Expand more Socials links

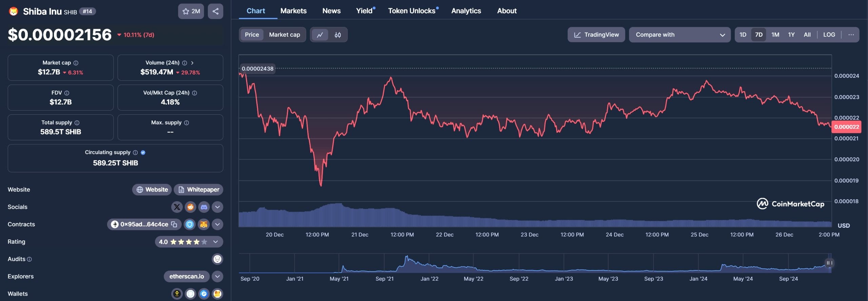click(217, 207)
